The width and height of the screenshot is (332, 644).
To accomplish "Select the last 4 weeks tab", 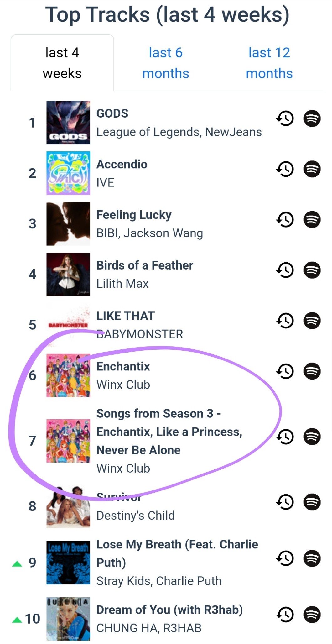I will (x=62, y=63).
